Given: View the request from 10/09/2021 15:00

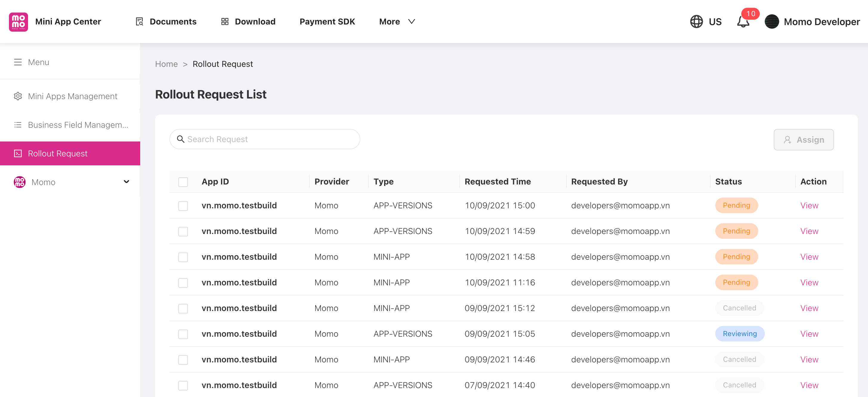Looking at the screenshot, I should [809, 205].
